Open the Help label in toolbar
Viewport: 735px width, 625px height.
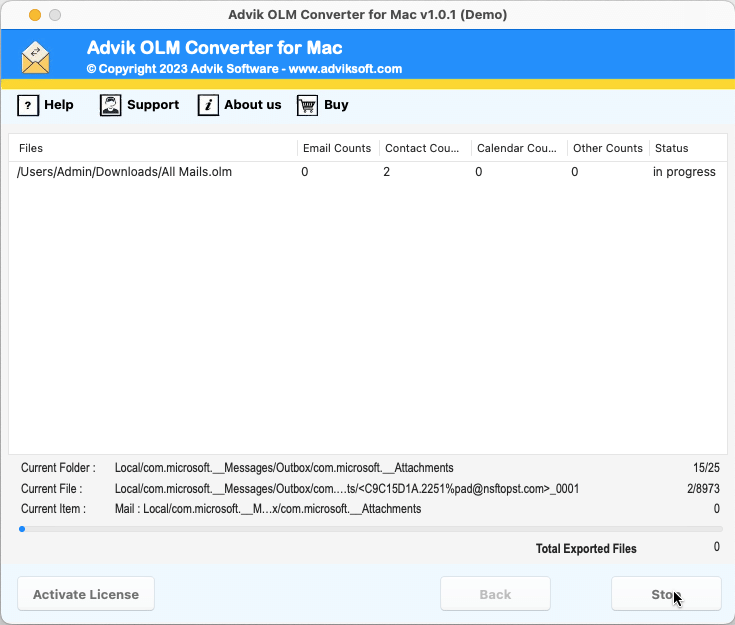click(x=59, y=105)
